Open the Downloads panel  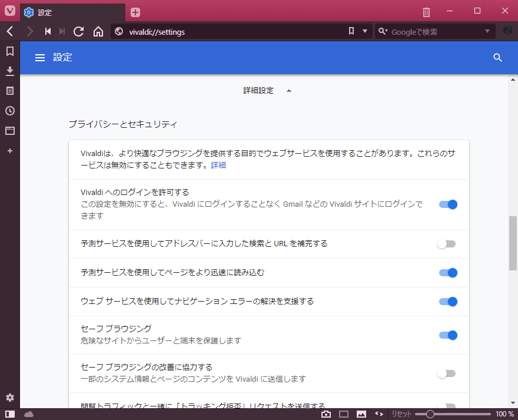[9, 71]
